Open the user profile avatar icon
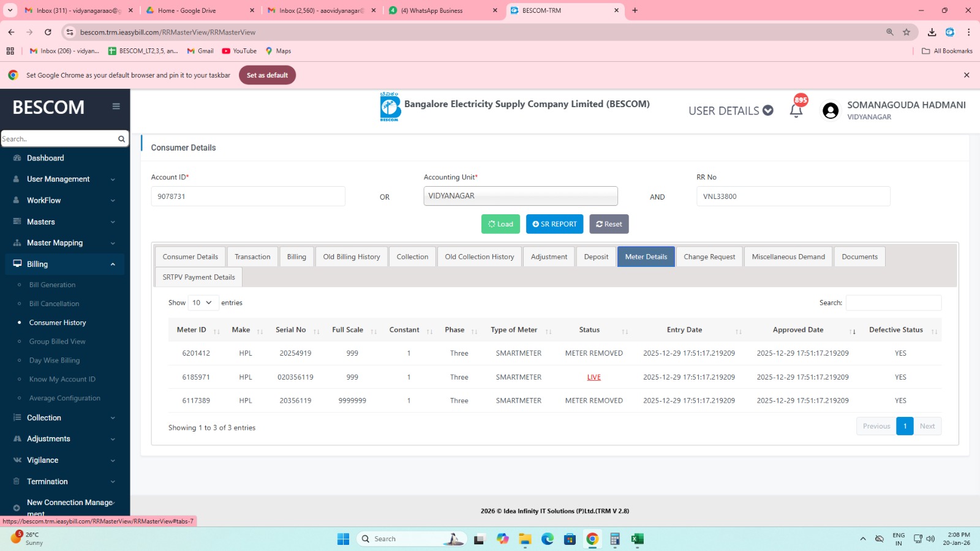This screenshot has height=551, width=980. coord(830,111)
